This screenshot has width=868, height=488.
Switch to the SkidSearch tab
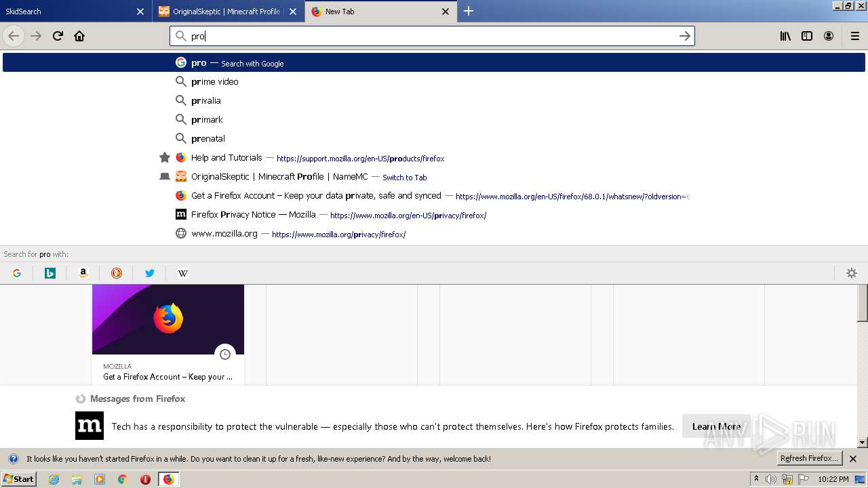click(x=76, y=12)
